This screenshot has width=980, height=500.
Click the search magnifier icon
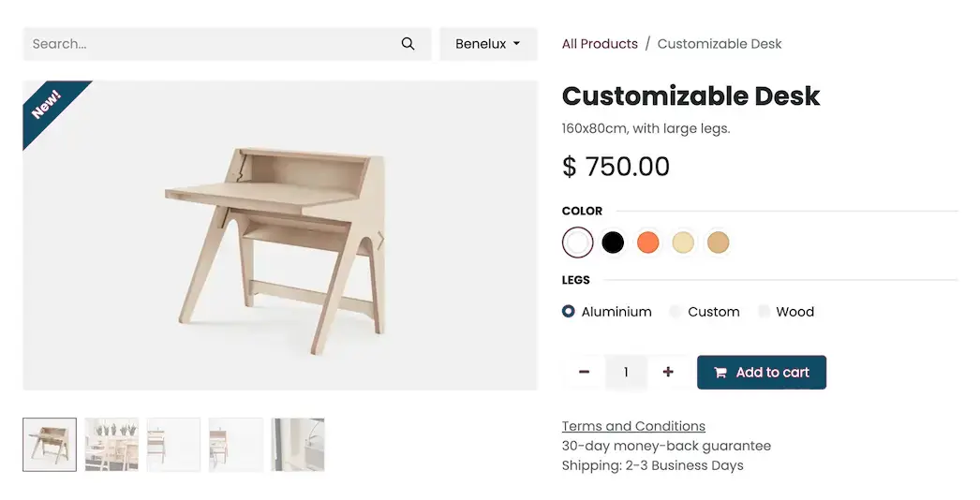[408, 44]
